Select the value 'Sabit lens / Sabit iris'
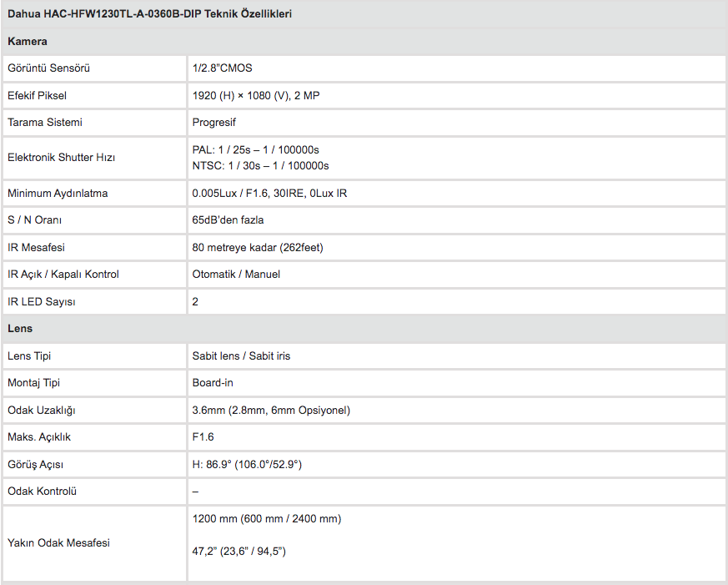 coord(242,356)
